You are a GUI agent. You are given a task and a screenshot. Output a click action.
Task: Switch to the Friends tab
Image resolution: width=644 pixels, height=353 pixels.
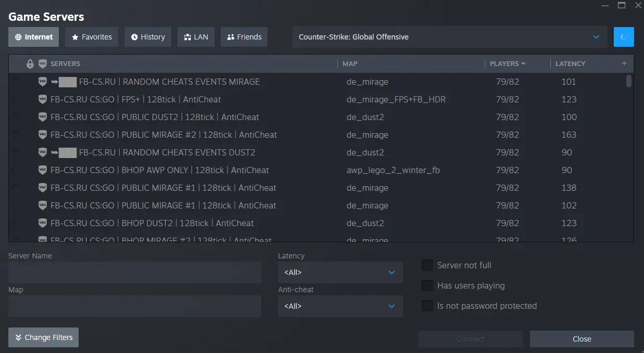pyautogui.click(x=244, y=37)
